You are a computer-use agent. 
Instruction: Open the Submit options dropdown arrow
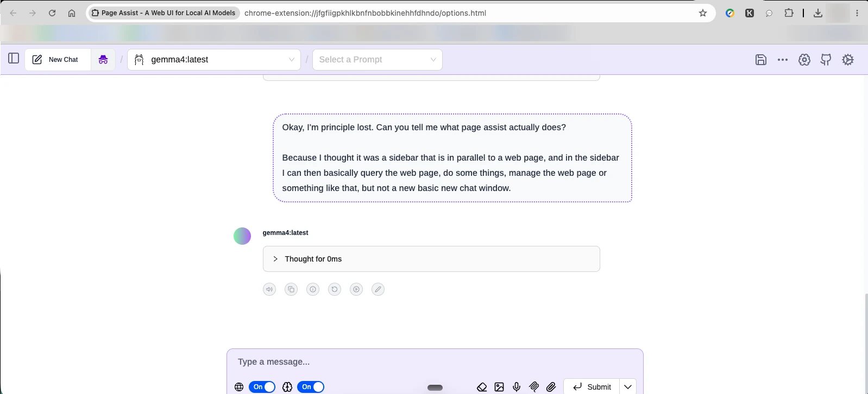coord(628,387)
